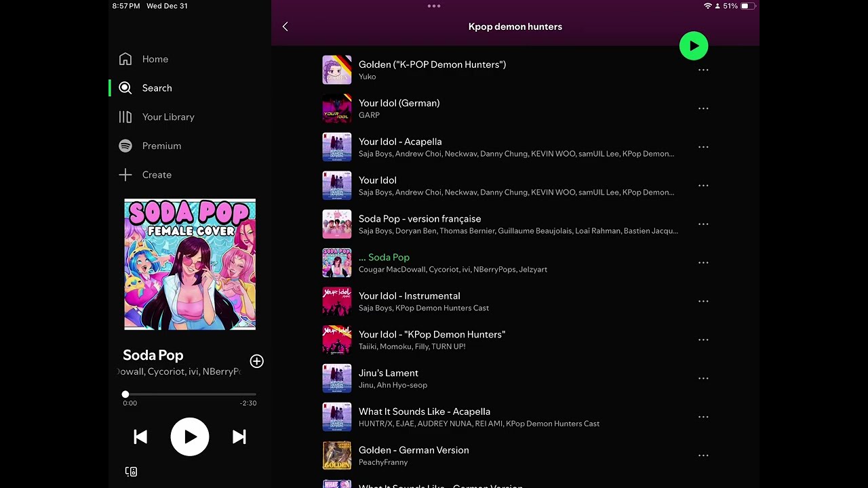The width and height of the screenshot is (868, 488).
Task: Click the battery icon in the status bar
Action: click(x=748, y=6)
